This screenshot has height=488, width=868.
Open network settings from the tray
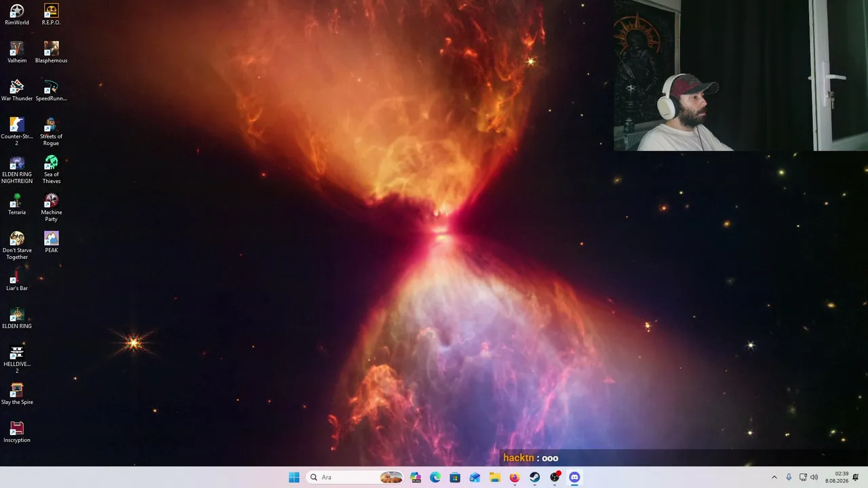pyautogui.click(x=803, y=477)
